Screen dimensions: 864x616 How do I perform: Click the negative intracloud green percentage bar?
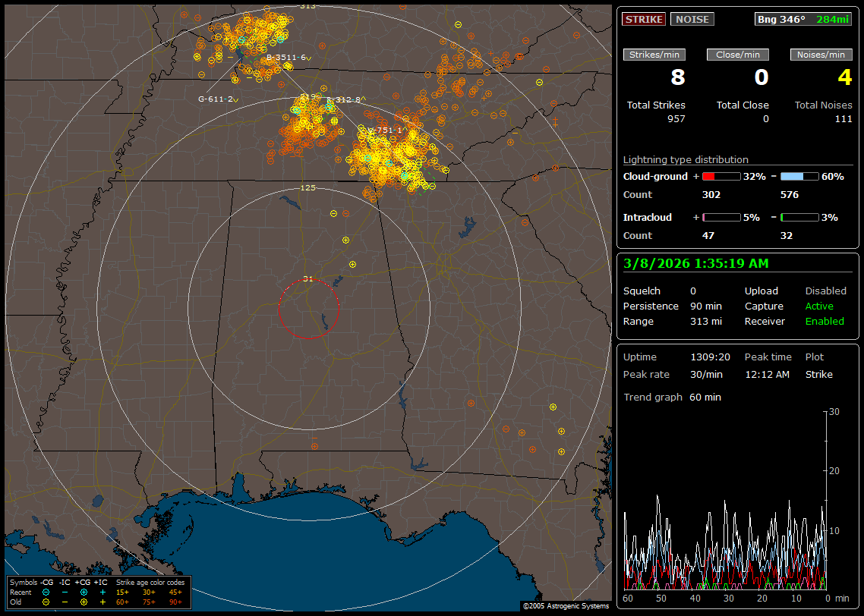(799, 217)
